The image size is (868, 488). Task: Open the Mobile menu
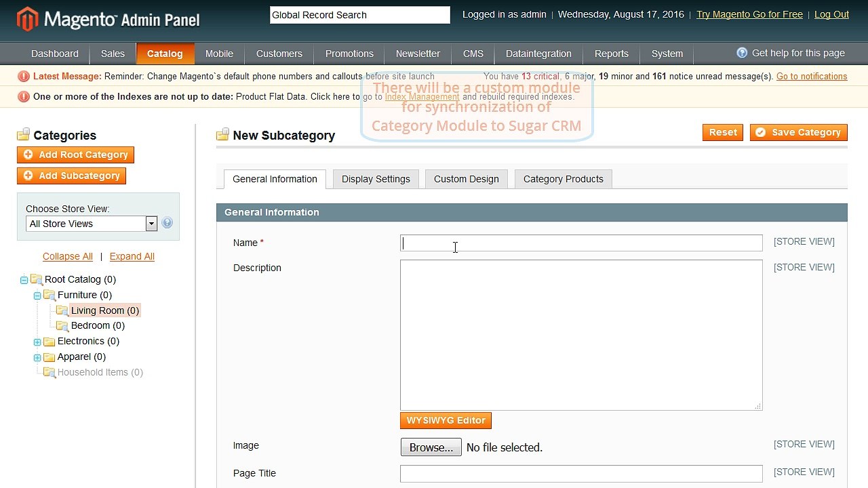tap(219, 54)
